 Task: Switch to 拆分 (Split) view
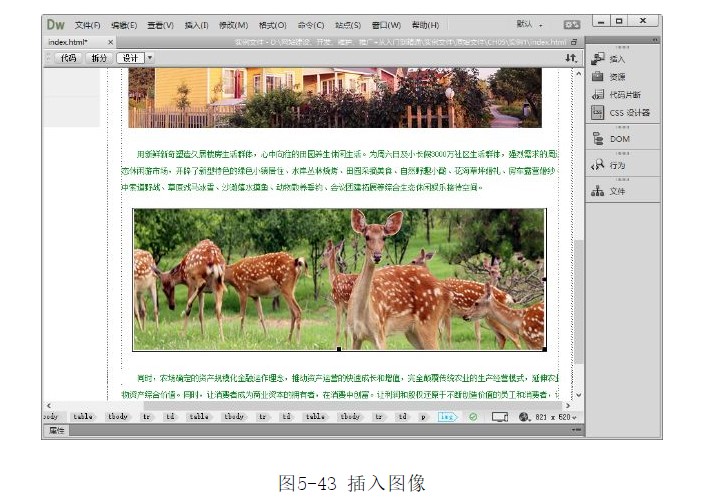tap(98, 58)
